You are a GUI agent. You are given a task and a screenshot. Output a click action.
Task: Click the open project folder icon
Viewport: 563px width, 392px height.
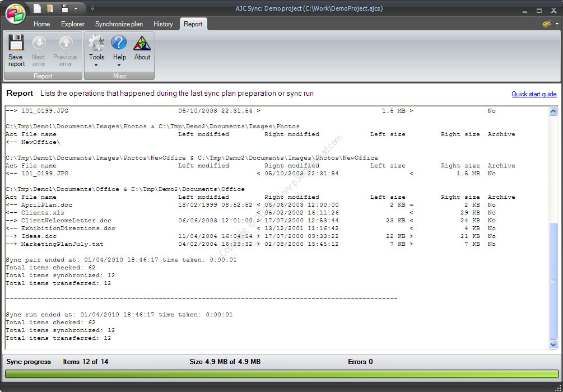(x=50, y=8)
